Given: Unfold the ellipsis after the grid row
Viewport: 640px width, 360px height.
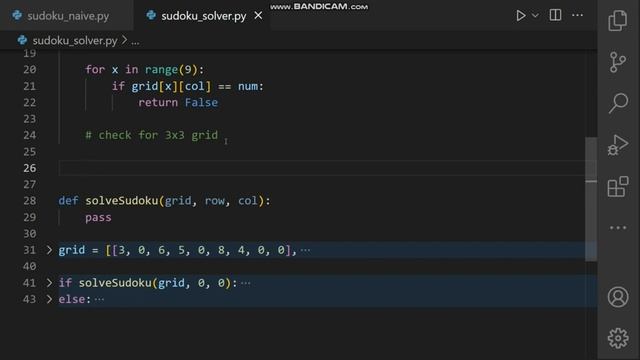Looking at the screenshot, I should [305, 250].
